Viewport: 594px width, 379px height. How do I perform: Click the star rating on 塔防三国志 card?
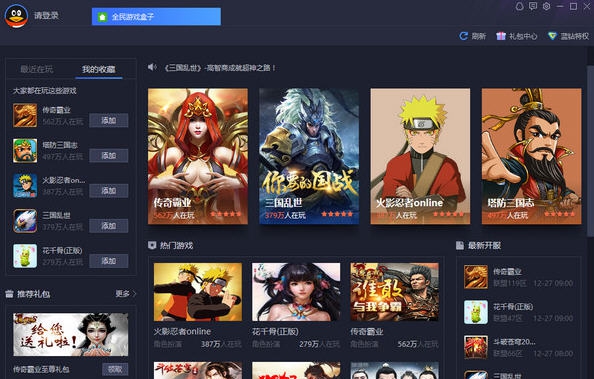point(560,214)
